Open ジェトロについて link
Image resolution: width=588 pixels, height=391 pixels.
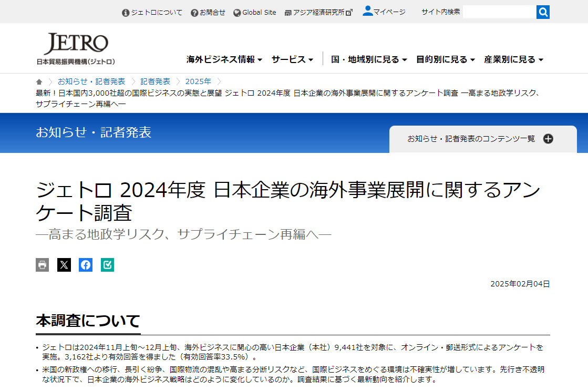coord(152,13)
